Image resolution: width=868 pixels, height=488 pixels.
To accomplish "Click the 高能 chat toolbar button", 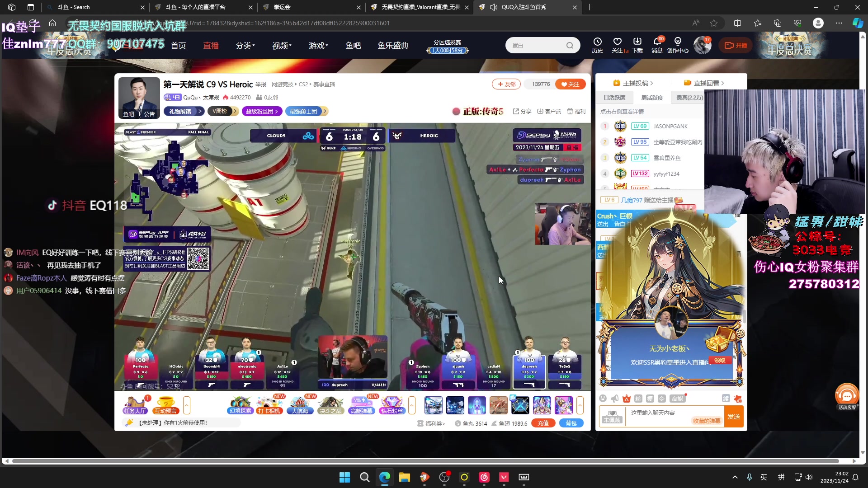I will (677, 399).
